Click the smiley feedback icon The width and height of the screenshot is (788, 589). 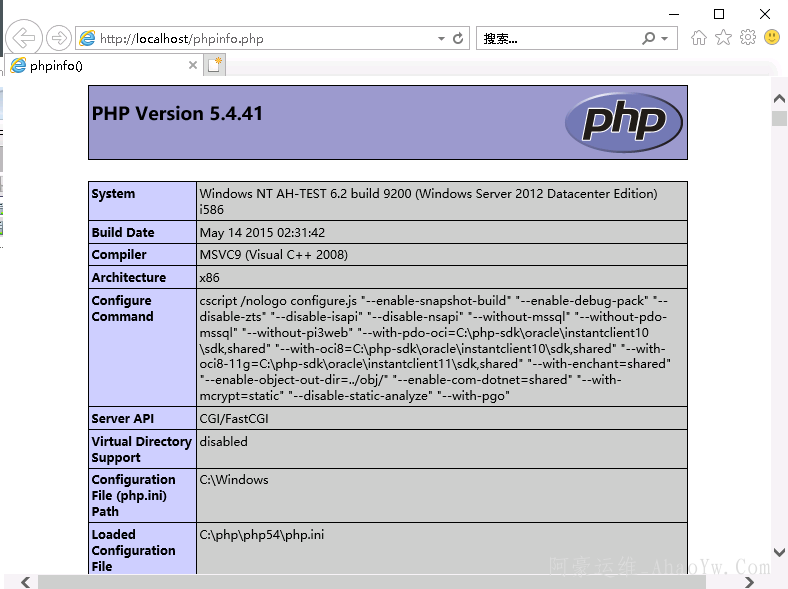(772, 38)
